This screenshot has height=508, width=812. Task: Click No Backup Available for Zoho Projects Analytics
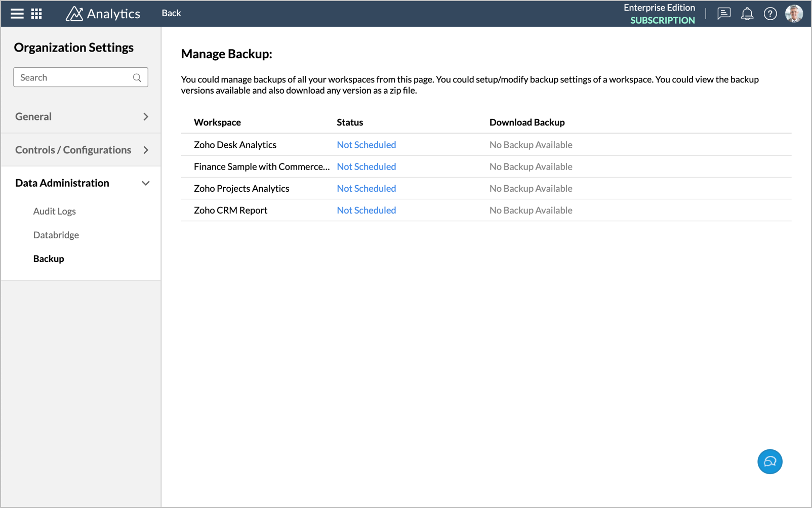(x=531, y=188)
